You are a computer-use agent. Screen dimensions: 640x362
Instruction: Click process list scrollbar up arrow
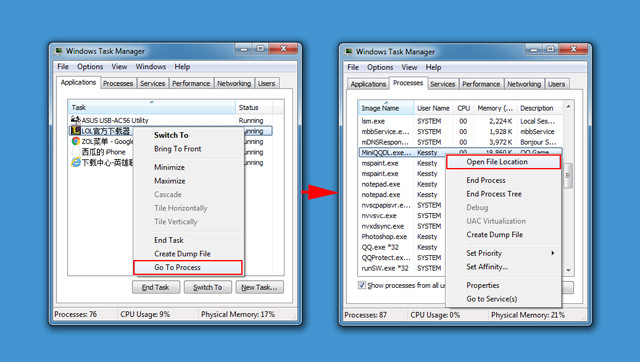[x=568, y=107]
